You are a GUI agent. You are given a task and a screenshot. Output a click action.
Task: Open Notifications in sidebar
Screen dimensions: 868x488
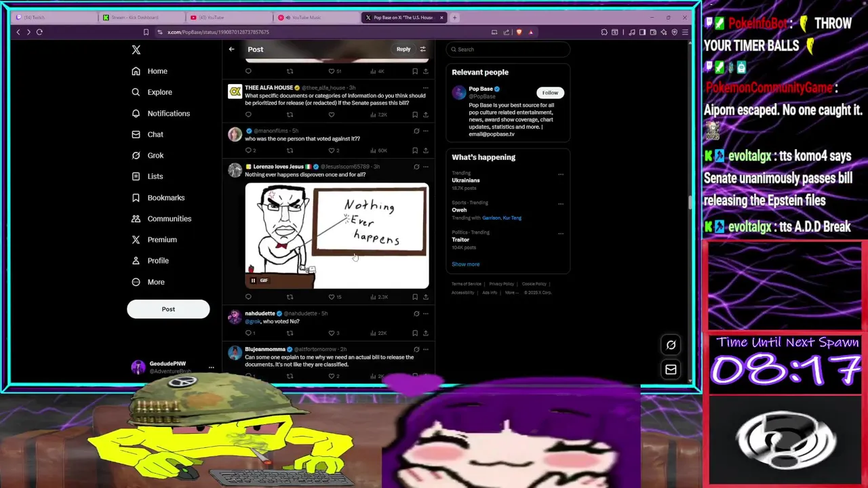[x=161, y=113]
